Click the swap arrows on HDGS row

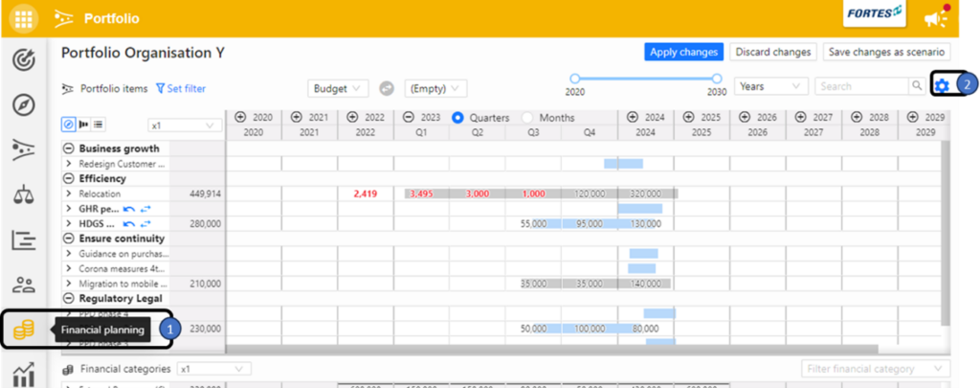tap(145, 223)
